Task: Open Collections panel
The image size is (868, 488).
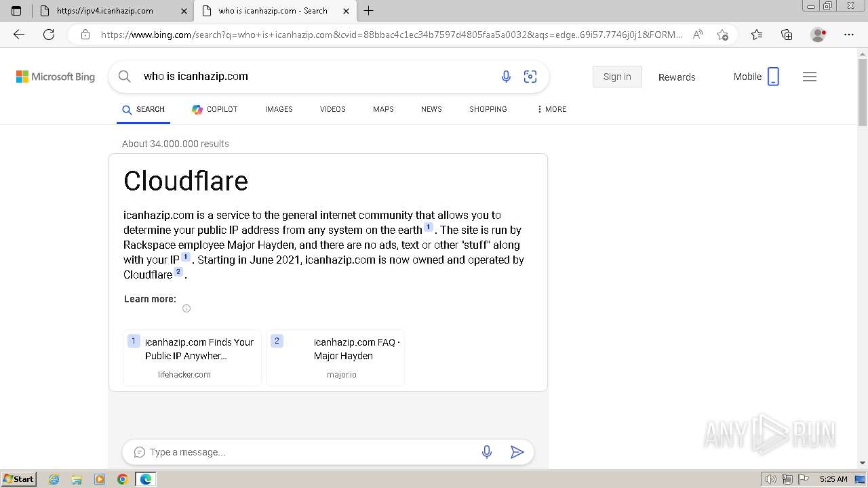Action: (787, 35)
